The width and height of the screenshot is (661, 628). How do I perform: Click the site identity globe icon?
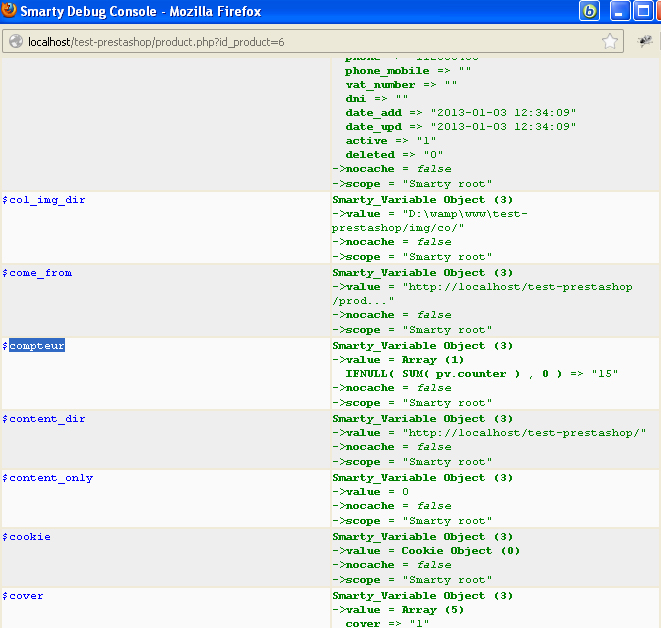pos(16,41)
